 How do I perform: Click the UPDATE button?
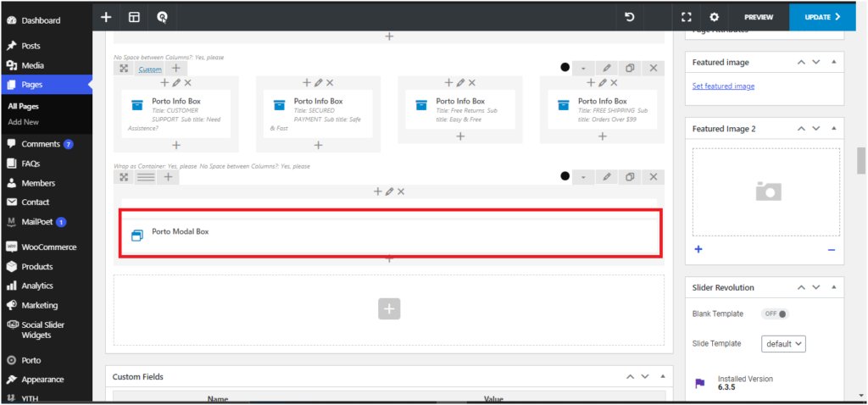pos(822,17)
